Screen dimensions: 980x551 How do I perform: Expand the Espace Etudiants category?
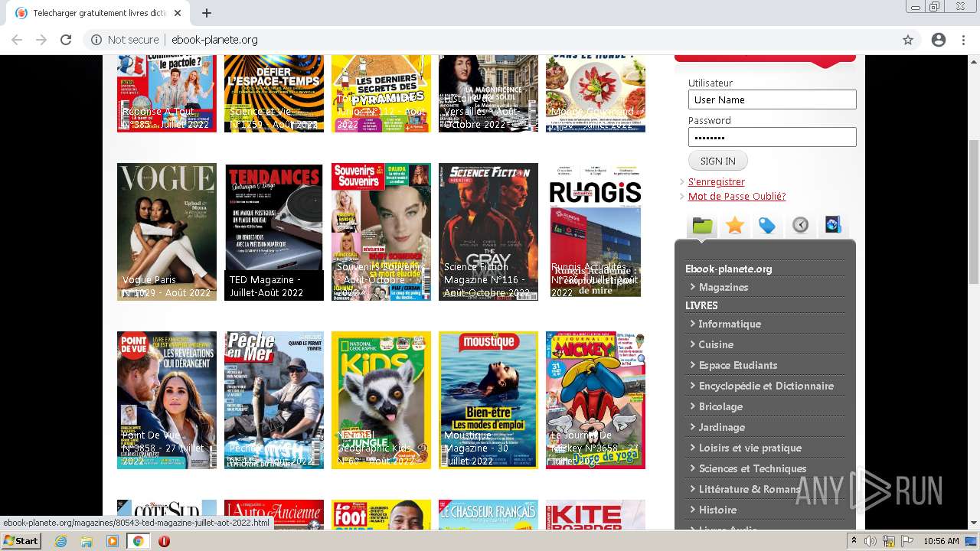pos(738,365)
